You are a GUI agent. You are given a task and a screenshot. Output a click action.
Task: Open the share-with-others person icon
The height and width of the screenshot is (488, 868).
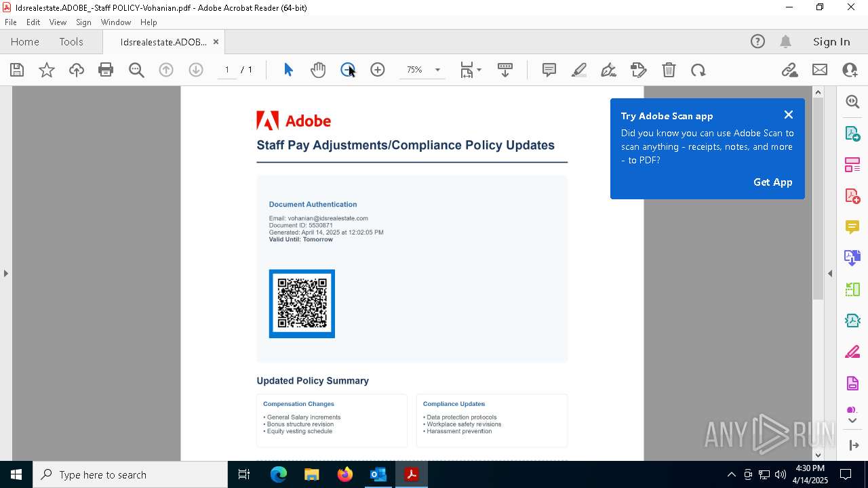(x=850, y=70)
